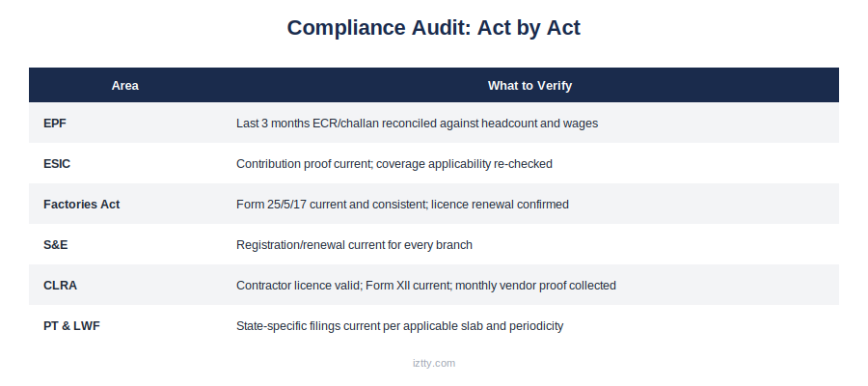868x386 pixels.
Task: Click the word 'Verify' in the header
Action: pyautogui.click(x=556, y=85)
